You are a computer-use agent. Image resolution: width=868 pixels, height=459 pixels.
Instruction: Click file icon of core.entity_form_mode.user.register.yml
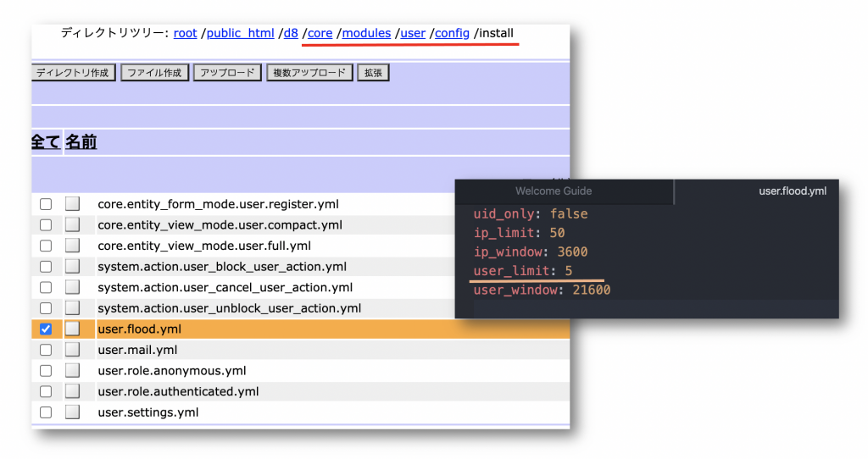73,203
